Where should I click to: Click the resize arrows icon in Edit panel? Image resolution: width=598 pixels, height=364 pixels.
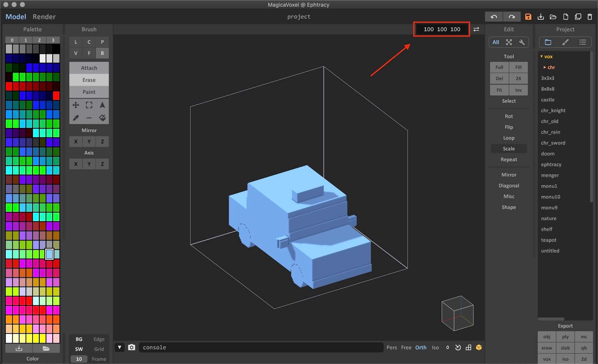[509, 42]
